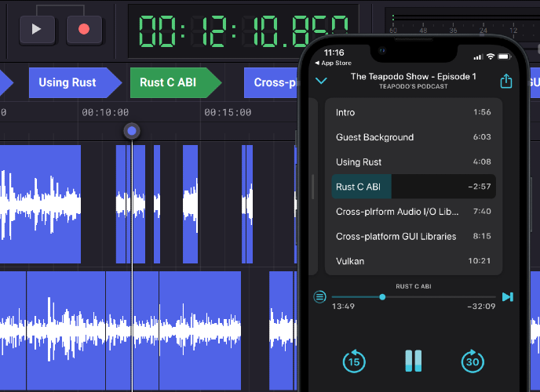This screenshot has height=392, width=540.
Task: Click the red Record button
Action: pyautogui.click(x=84, y=30)
